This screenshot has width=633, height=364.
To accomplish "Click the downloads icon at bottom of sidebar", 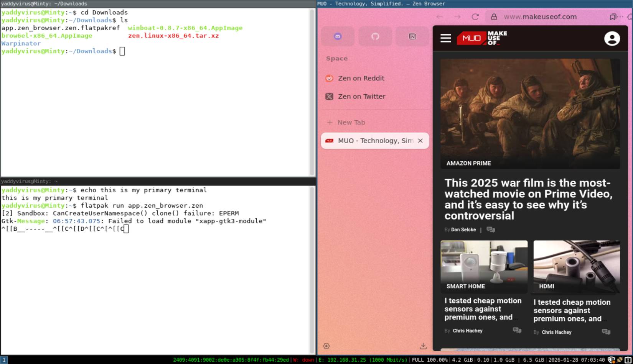I will click(x=423, y=346).
